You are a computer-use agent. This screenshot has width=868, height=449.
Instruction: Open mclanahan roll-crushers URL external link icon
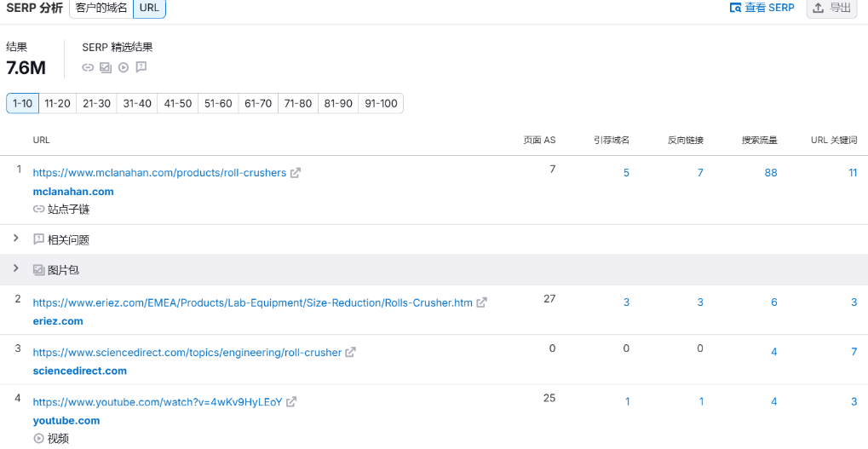coord(296,173)
